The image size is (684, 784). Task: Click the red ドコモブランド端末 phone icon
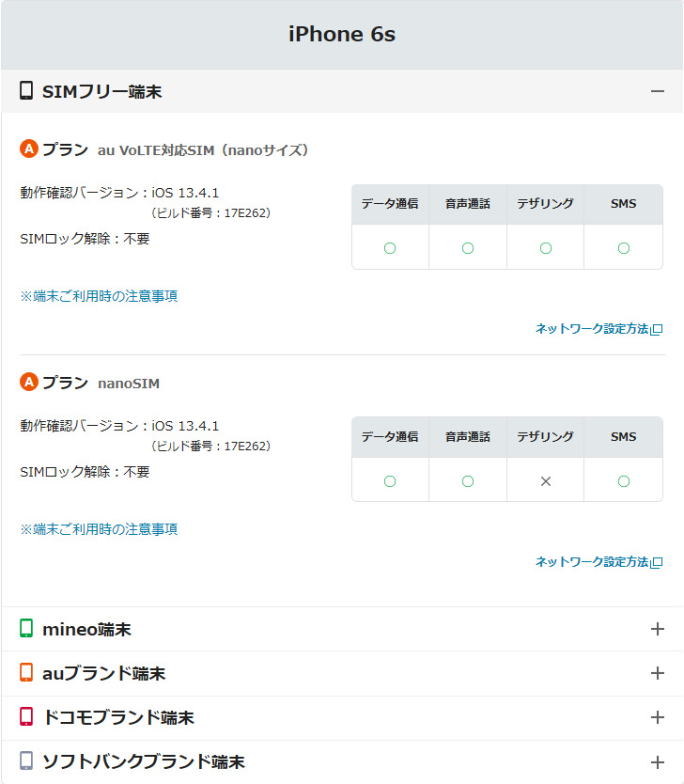pyautogui.click(x=26, y=717)
